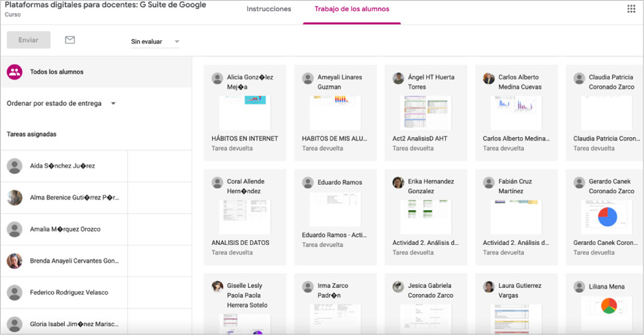Open the Google apps grid icon
The height and width of the screenshot is (335, 644).
coord(631,9)
